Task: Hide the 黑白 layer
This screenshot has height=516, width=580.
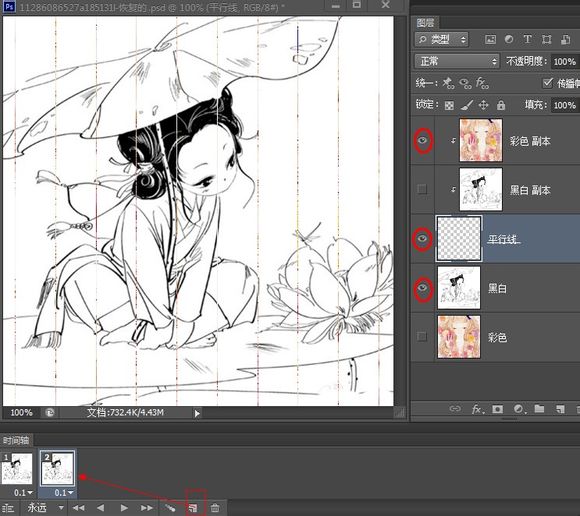Action: (x=423, y=288)
